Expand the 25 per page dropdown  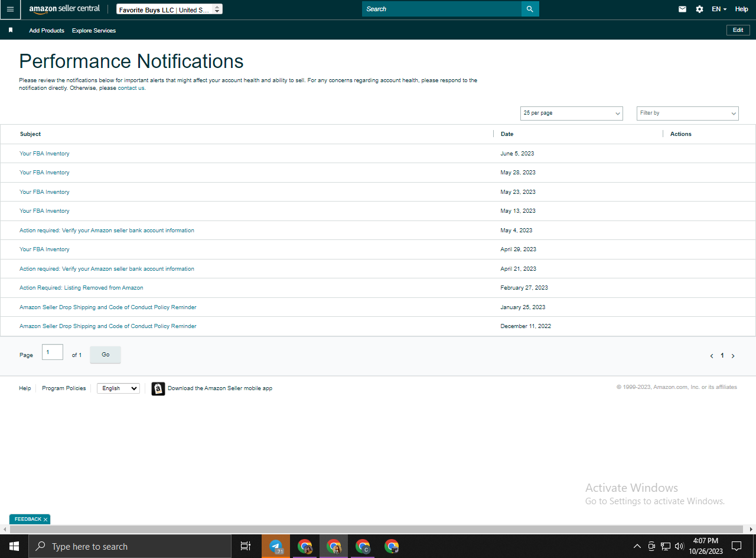(x=572, y=113)
